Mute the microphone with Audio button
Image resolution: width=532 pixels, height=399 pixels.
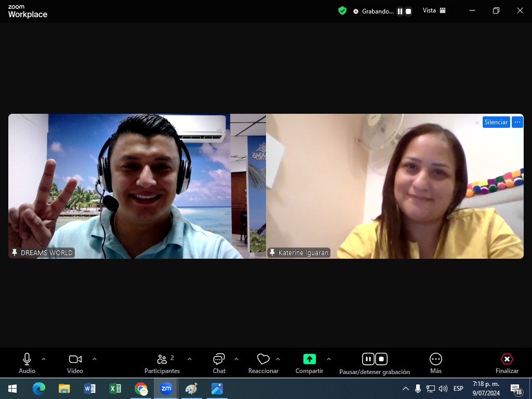point(27,363)
